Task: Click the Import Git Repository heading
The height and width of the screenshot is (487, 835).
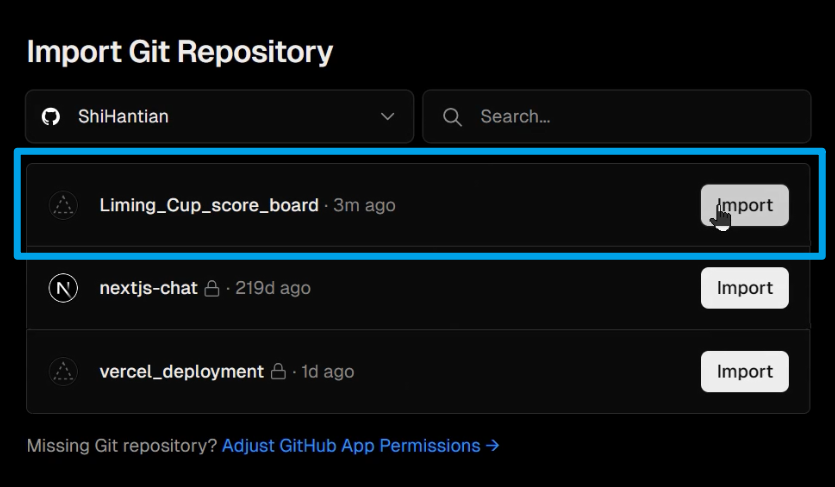Action: pos(179,52)
